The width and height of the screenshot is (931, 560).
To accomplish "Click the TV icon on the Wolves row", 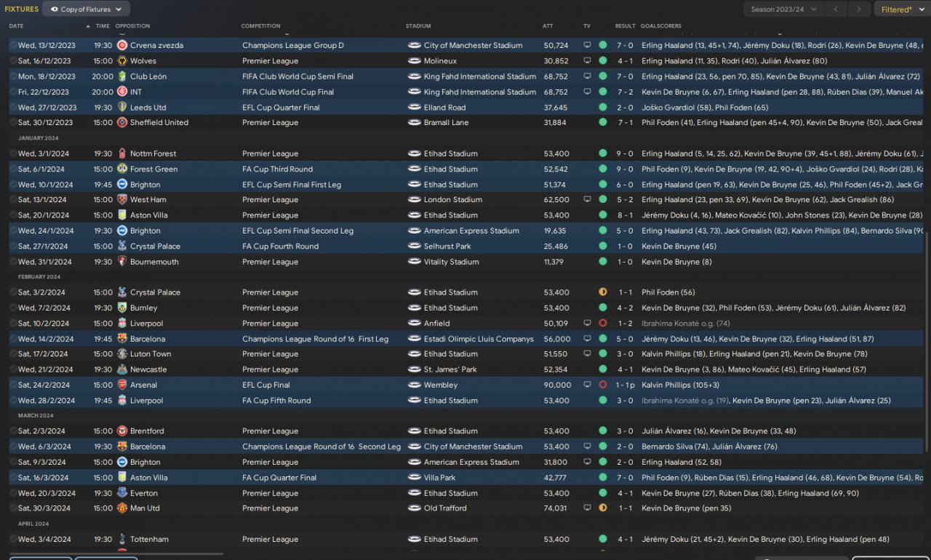I will (588, 61).
